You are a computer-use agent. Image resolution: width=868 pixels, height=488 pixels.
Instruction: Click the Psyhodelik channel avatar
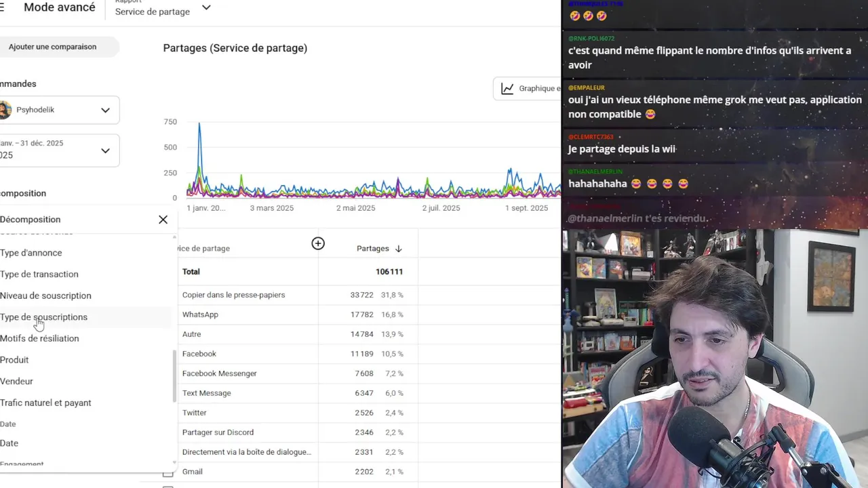(5, 110)
